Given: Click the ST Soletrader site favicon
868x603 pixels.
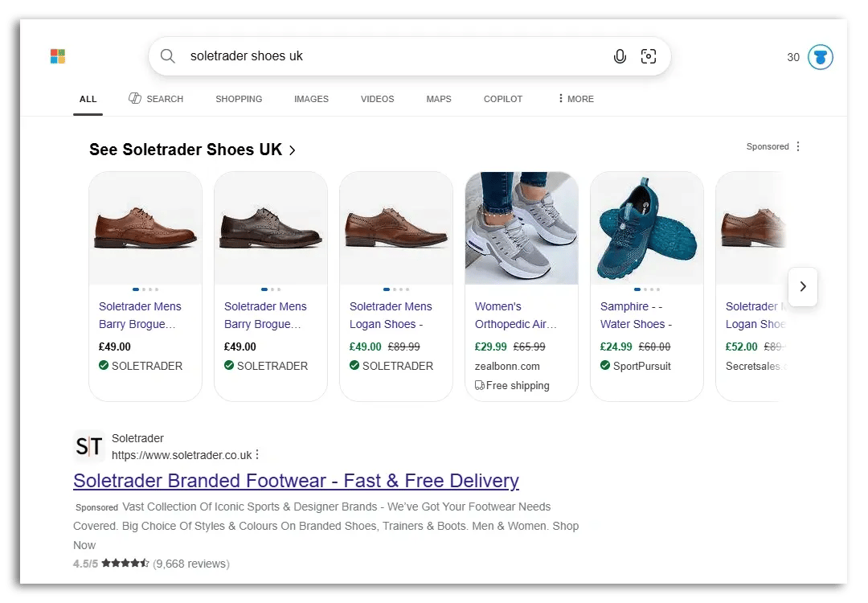Looking at the screenshot, I should click(88, 446).
